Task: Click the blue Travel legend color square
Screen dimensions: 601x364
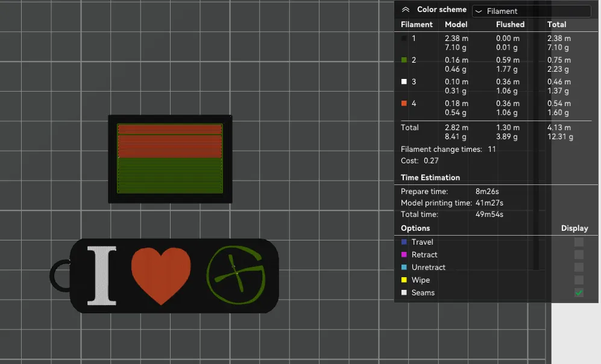Action: tap(404, 242)
